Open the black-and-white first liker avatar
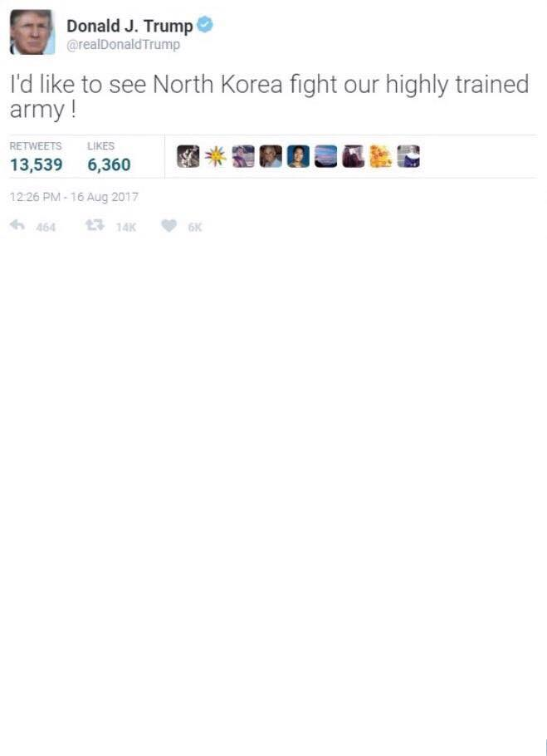 [x=188, y=157]
